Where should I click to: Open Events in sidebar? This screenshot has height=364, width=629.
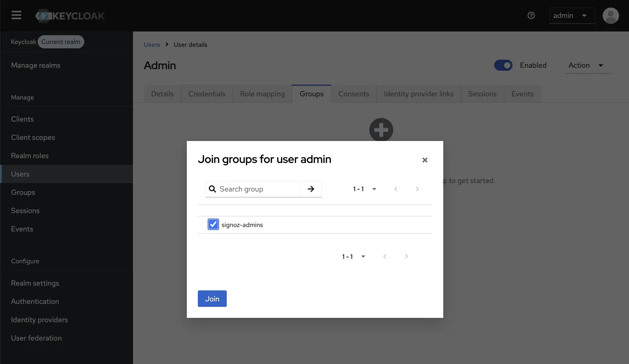tap(66, 229)
